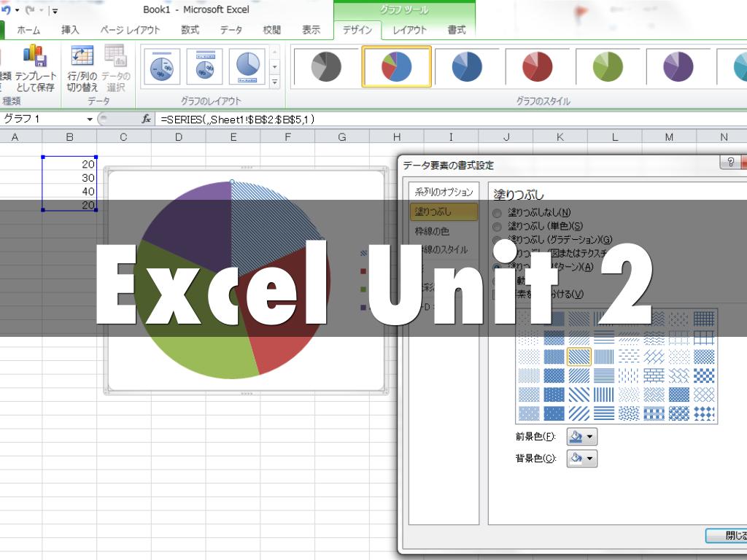This screenshot has height=560, width=747.
Task: Select the third pie chart layout icon
Action: click(247, 66)
